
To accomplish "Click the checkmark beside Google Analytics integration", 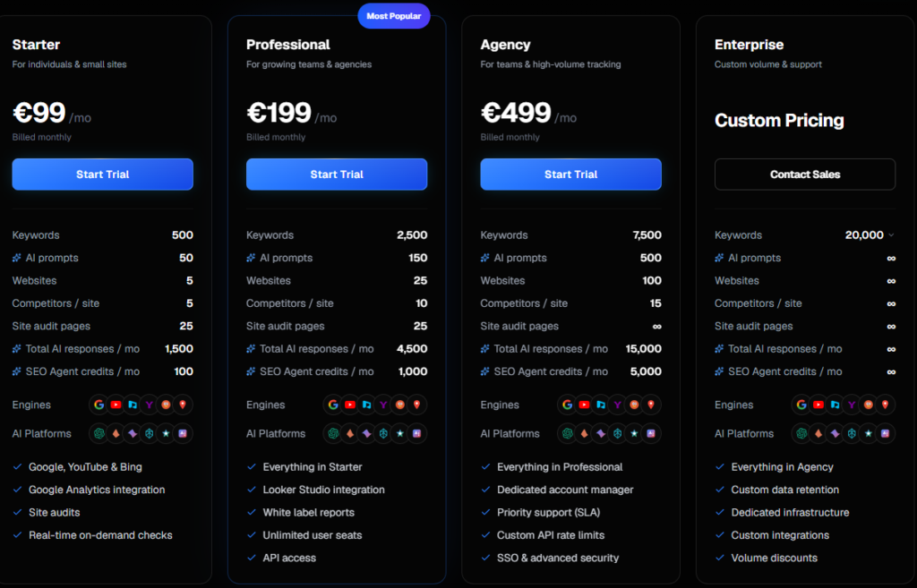I will click(18, 490).
